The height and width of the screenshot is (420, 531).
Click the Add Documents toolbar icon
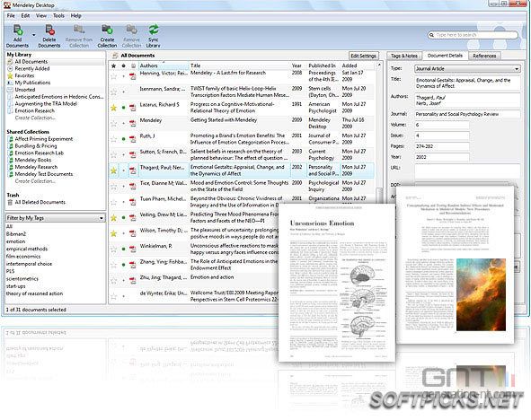click(18, 31)
